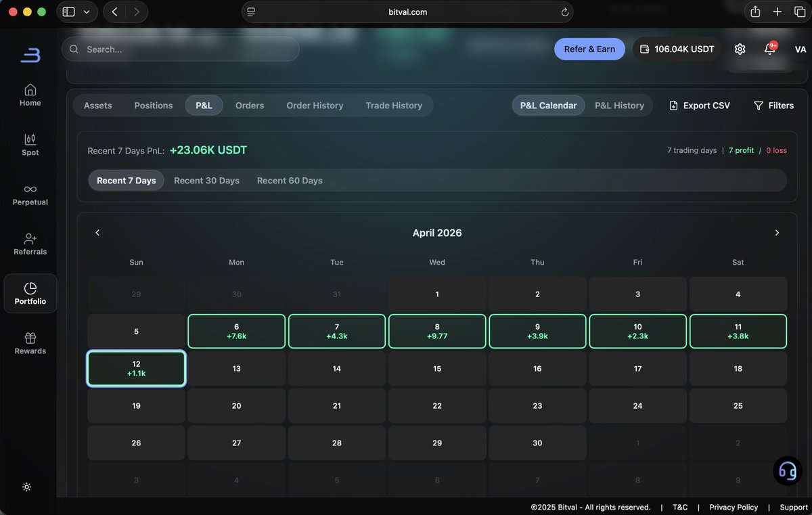
Task: Export CSV of P&L data
Action: tap(700, 106)
